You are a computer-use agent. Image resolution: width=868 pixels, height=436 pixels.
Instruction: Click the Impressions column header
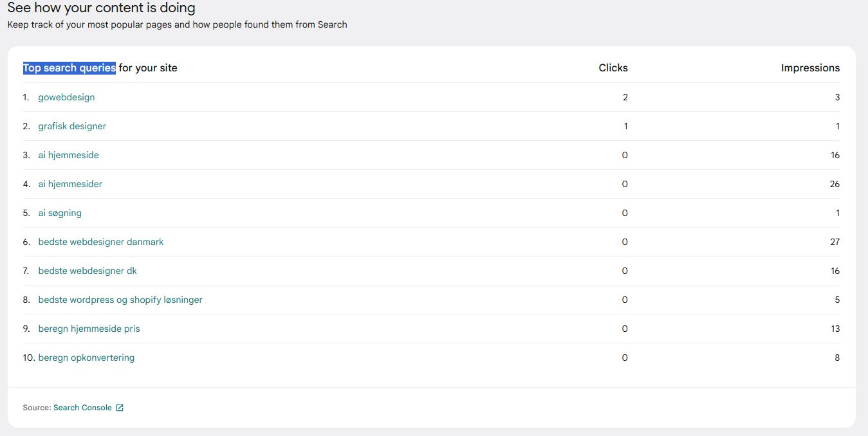[810, 68]
